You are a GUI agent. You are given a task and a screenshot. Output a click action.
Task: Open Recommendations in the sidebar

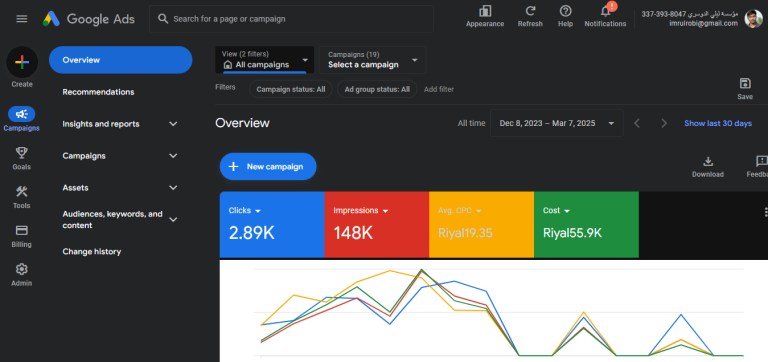98,92
